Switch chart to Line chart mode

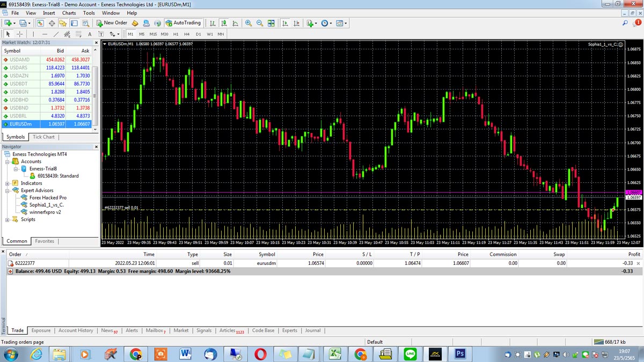[x=236, y=23]
